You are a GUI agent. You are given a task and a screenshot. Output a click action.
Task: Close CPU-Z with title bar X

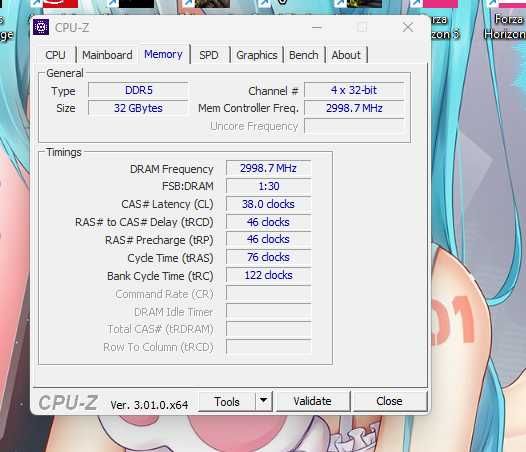coord(408,27)
